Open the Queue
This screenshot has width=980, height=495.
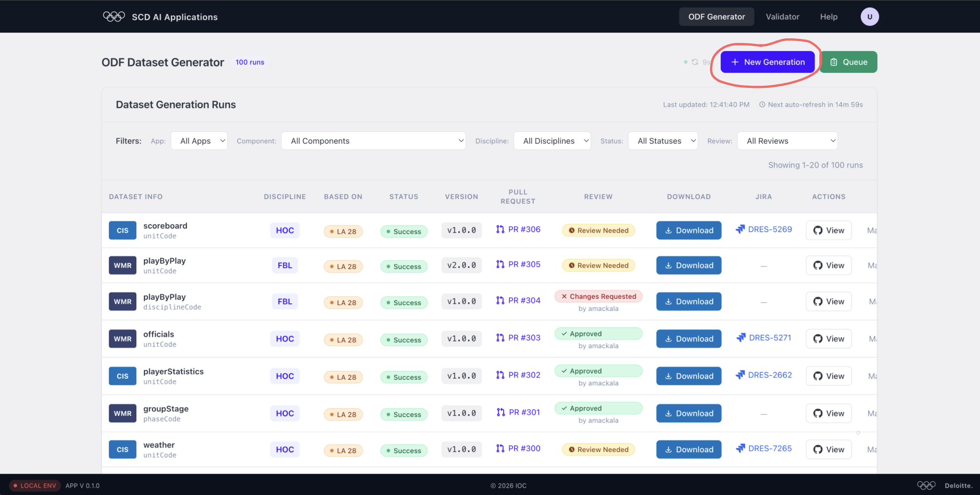848,62
